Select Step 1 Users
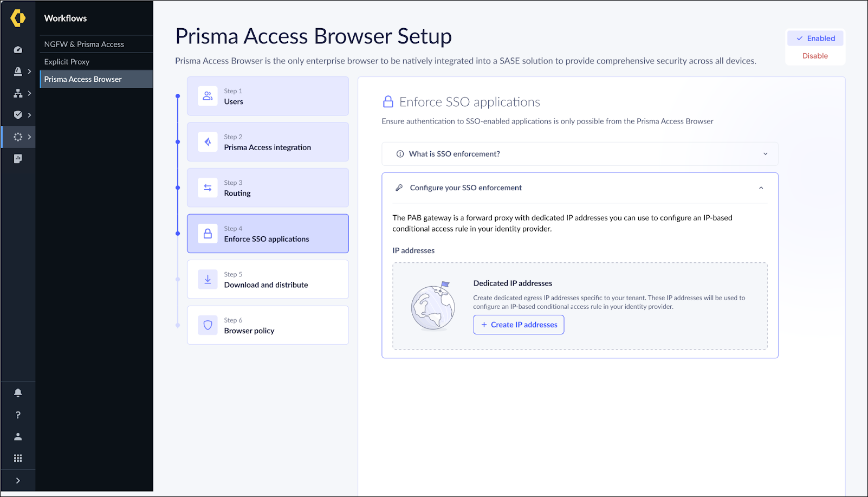This screenshot has width=868, height=497. pos(268,96)
